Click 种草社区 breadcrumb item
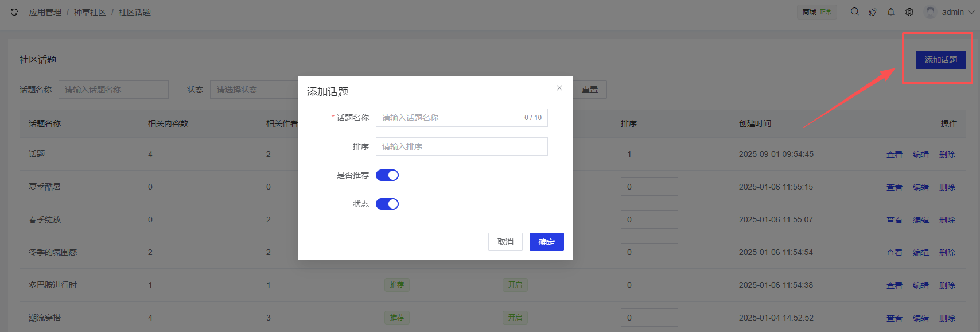Screen dimensions: 980x332 click(x=90, y=12)
